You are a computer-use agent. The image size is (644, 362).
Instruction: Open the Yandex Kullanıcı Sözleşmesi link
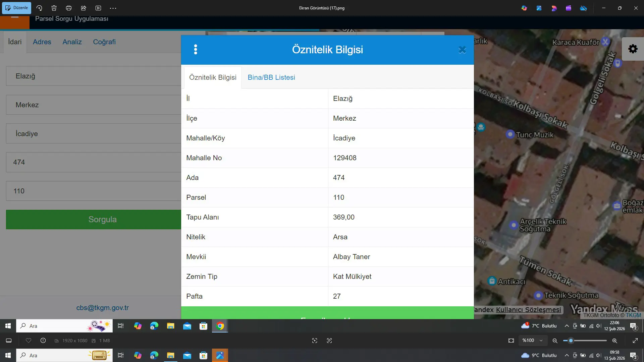[528, 310]
